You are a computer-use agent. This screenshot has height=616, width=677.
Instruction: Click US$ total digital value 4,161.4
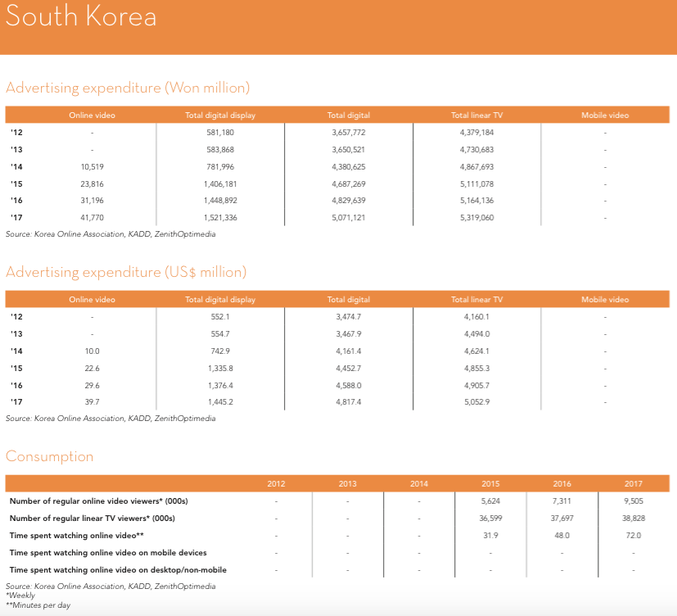pyautogui.click(x=349, y=351)
